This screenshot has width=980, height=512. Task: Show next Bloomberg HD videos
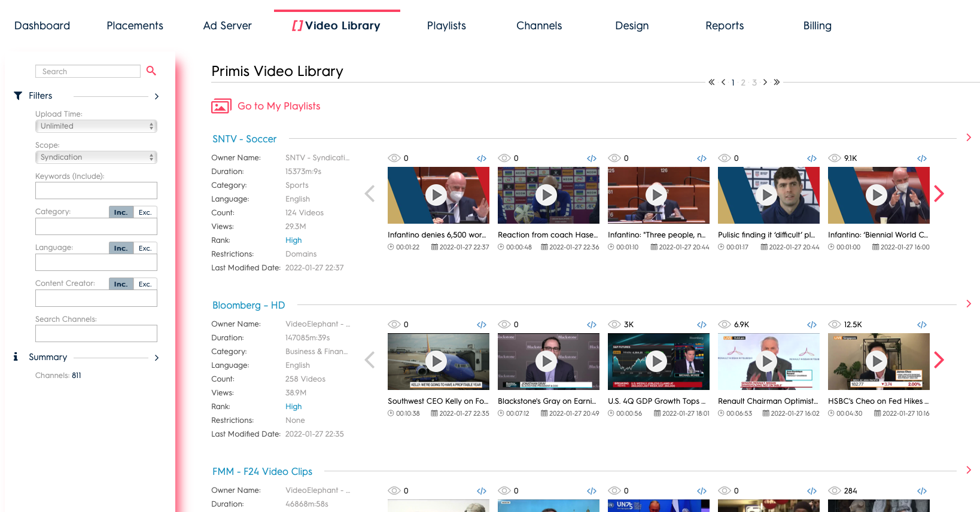[x=939, y=359]
